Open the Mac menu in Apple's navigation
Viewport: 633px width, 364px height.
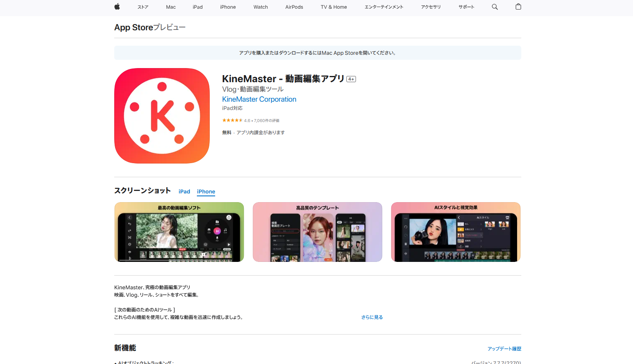171,7
